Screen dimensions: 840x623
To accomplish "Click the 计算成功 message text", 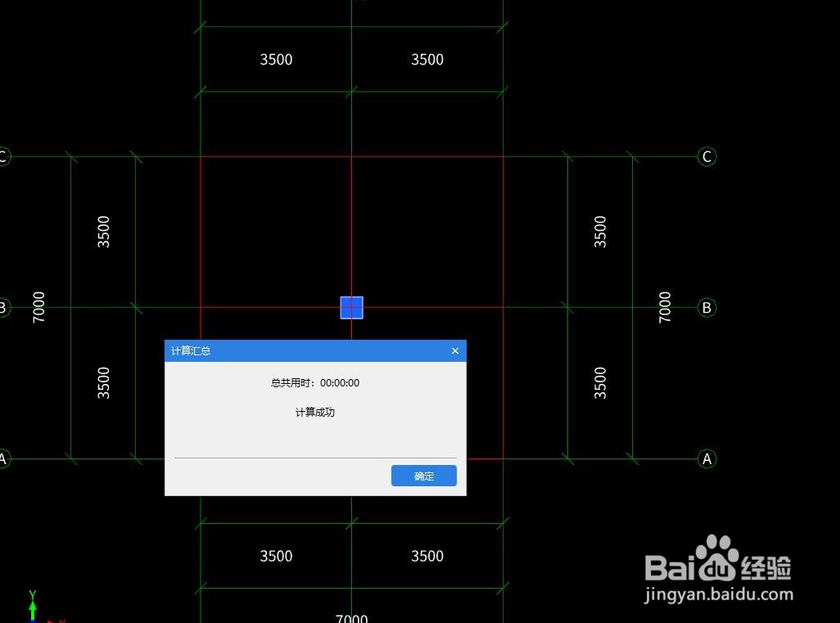I will pos(315,412).
